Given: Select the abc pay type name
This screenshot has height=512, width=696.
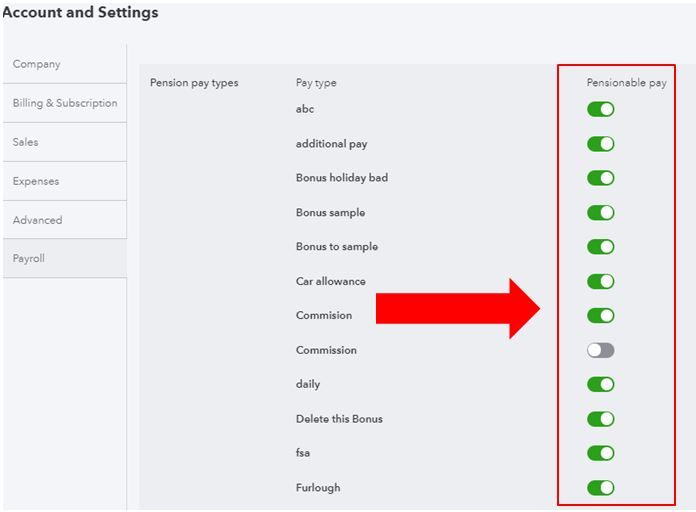Looking at the screenshot, I should tap(305, 109).
